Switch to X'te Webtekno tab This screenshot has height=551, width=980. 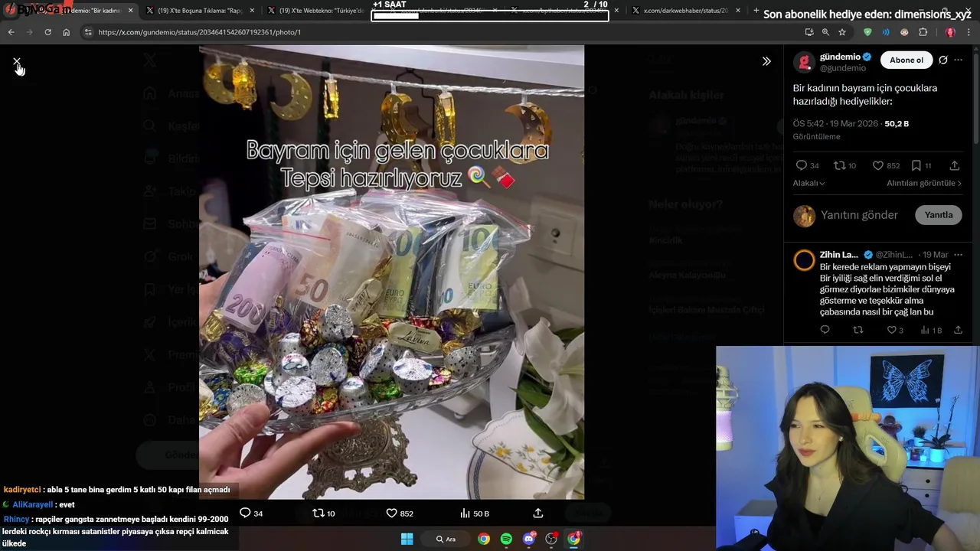[319, 11]
